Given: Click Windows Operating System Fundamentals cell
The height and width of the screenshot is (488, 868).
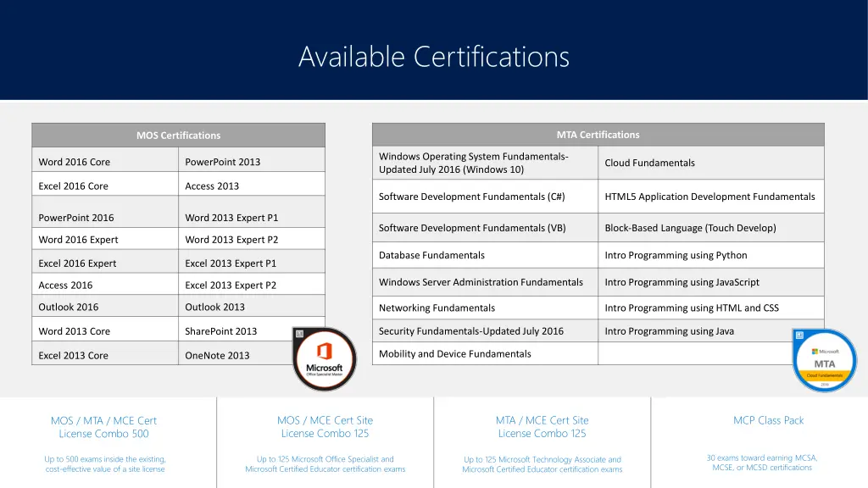Looking at the screenshot, I should click(x=485, y=163).
